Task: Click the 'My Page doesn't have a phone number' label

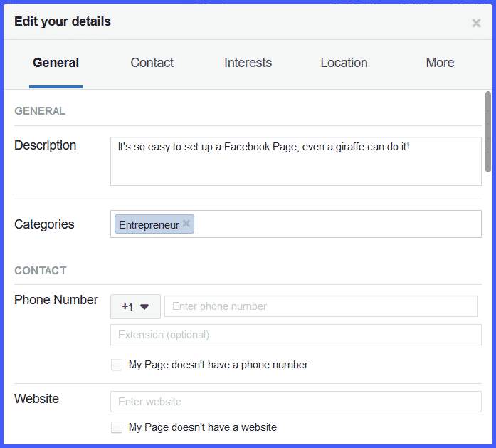Action: [x=218, y=365]
